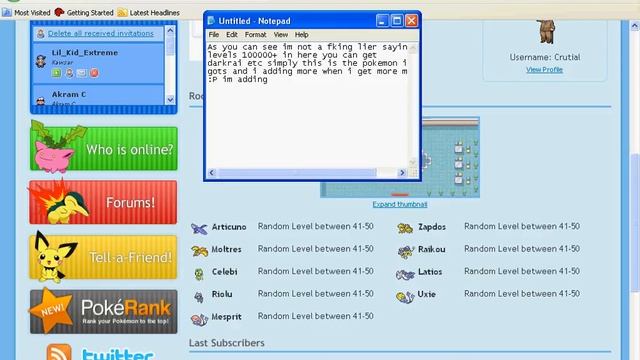The width and height of the screenshot is (640, 360).
Task: Click Celebi sprite icon
Action: tap(199, 273)
